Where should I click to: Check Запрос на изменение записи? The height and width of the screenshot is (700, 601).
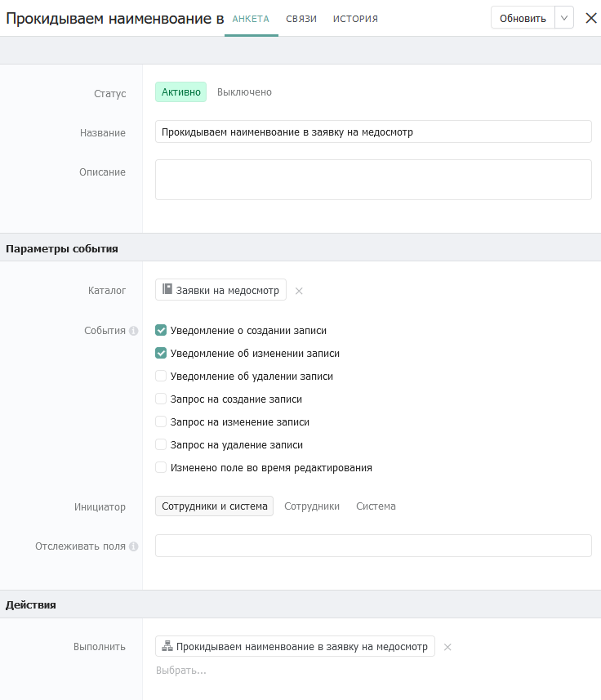pos(161,422)
